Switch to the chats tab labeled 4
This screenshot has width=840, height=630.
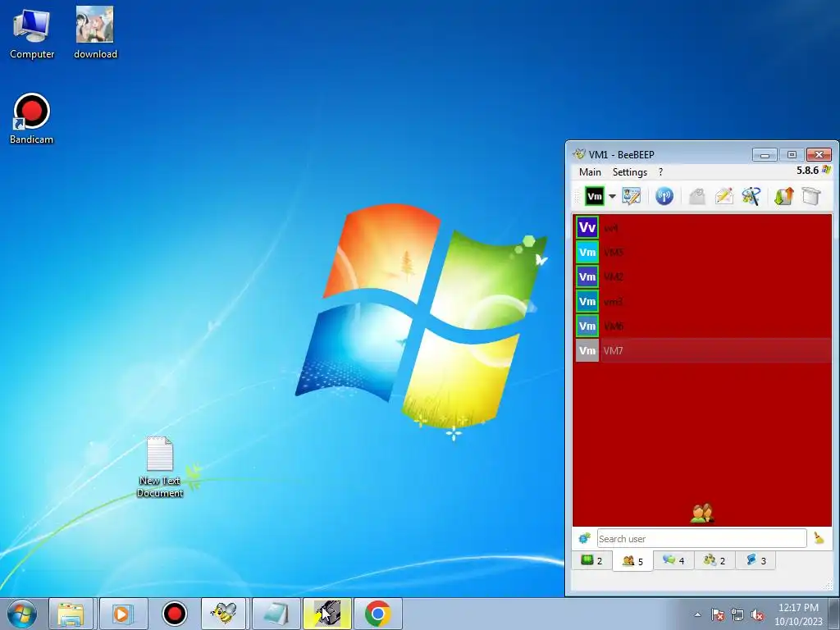(x=674, y=561)
